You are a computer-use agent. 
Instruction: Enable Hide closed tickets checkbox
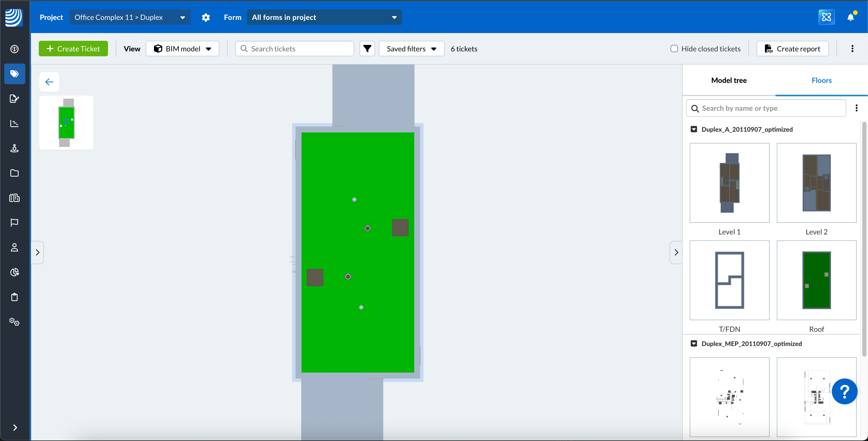[x=674, y=49]
